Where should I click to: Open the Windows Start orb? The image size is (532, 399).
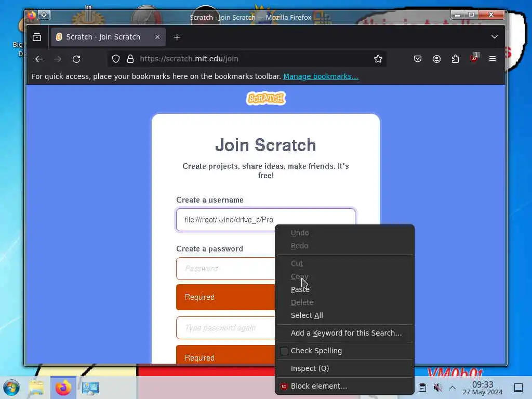(11, 388)
